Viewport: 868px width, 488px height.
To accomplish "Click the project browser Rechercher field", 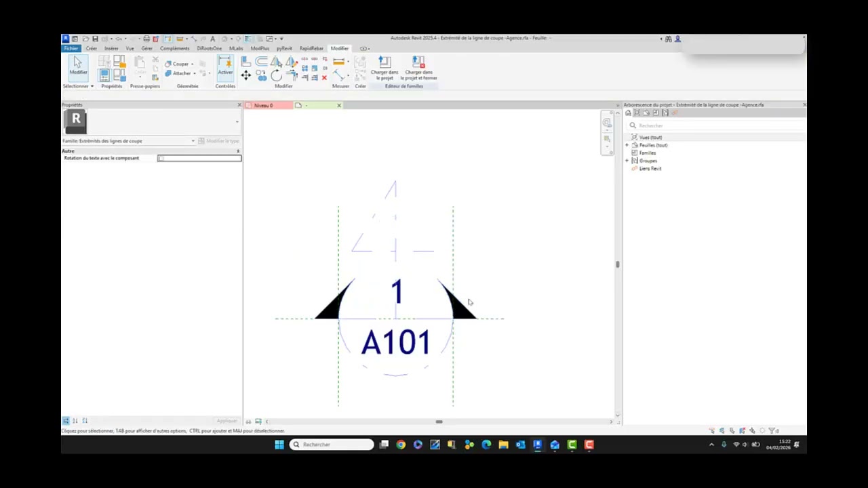I will (x=715, y=125).
